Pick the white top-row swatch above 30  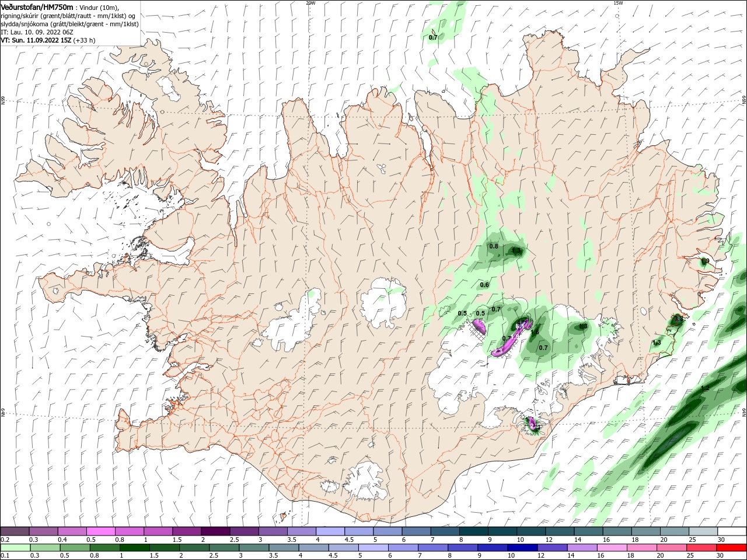tap(732, 531)
